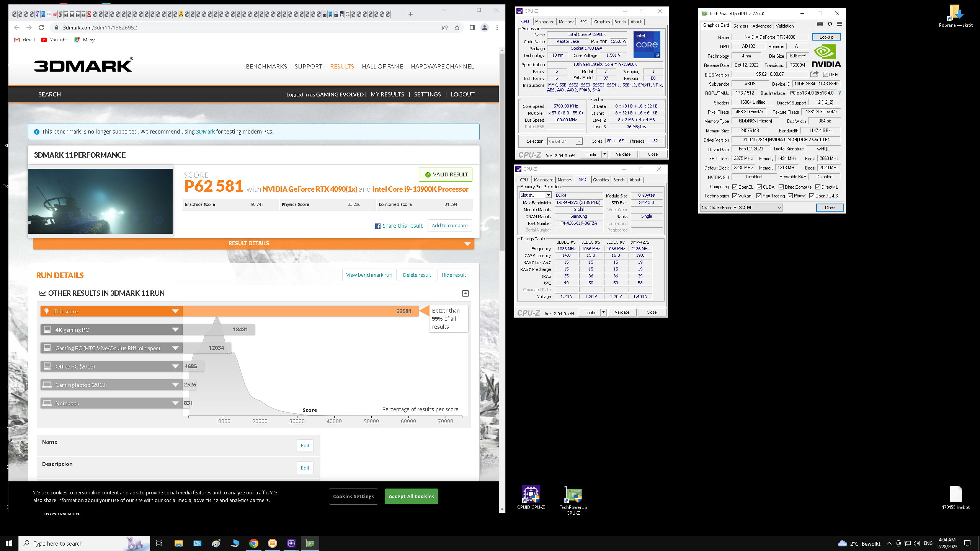Click the BIOS export share icon in GPU-Z
Screen dimensions: 980x551
click(x=814, y=74)
